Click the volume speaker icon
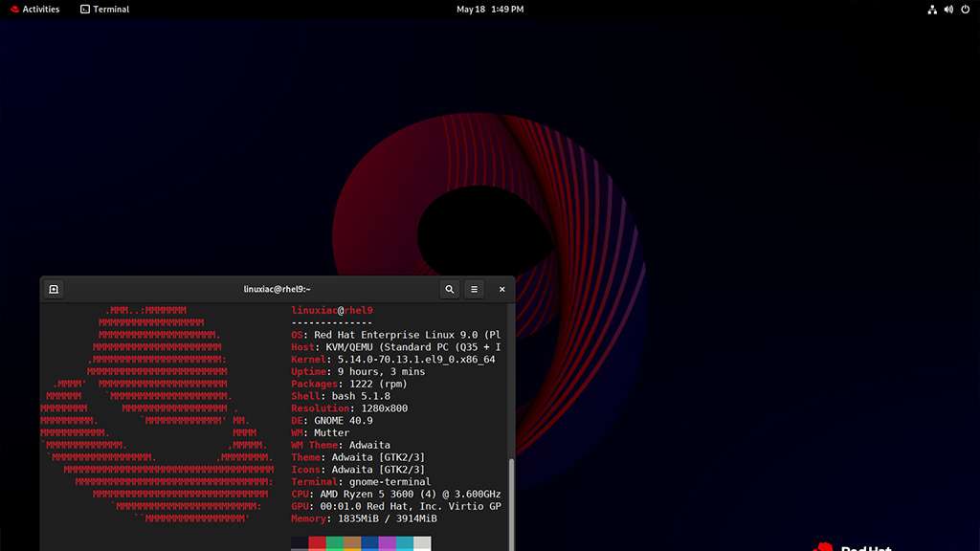Screen dimensions: 980x551 (x=948, y=10)
